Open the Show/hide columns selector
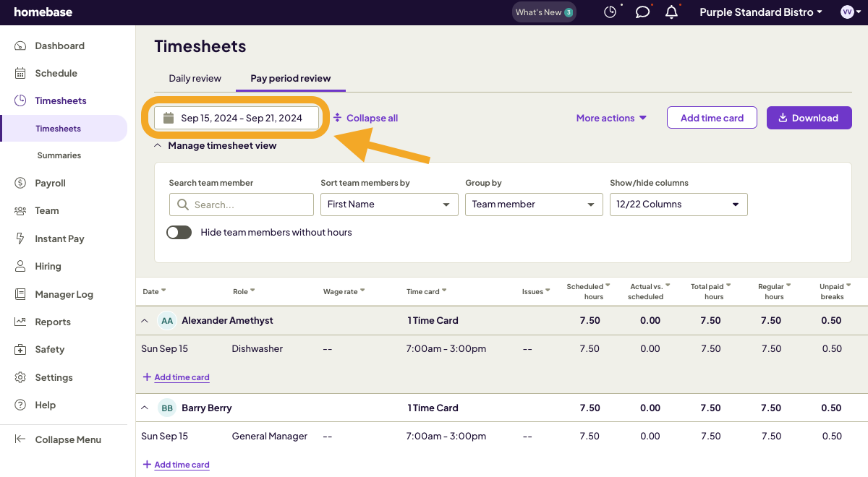The height and width of the screenshot is (477, 868). (x=678, y=205)
